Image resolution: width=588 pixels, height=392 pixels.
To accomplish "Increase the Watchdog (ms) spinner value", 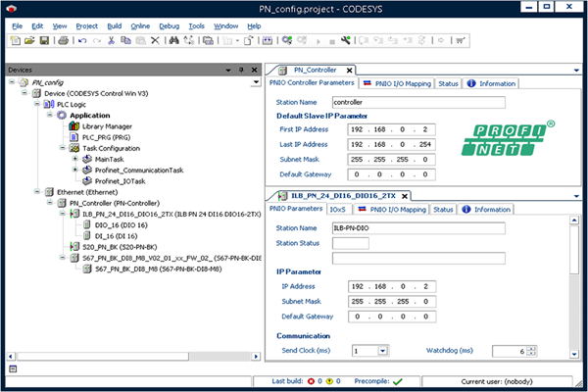I will pyautogui.click(x=532, y=349).
